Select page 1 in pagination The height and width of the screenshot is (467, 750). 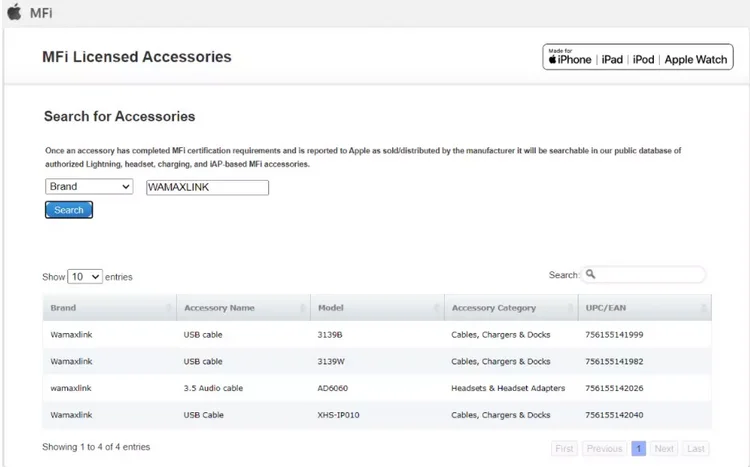click(638, 449)
